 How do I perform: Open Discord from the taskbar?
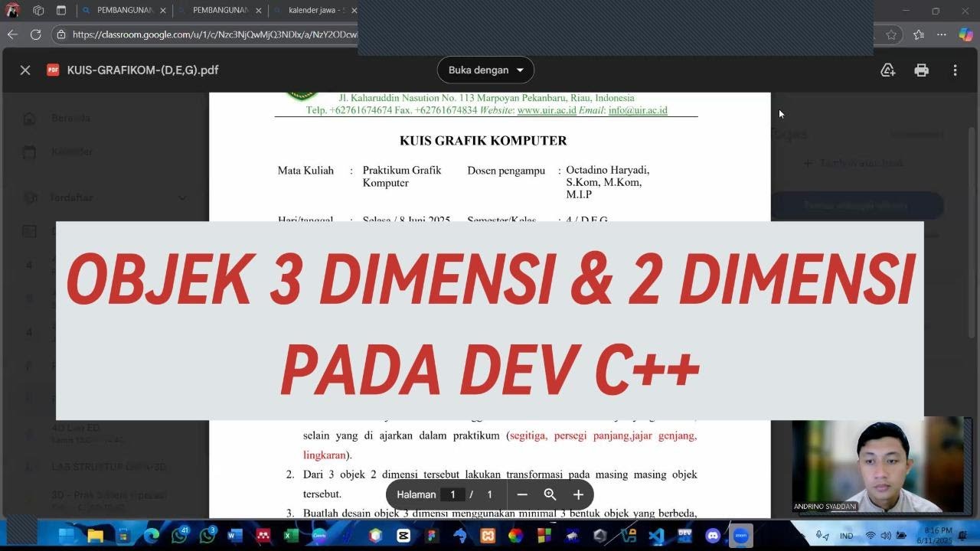coord(713,535)
